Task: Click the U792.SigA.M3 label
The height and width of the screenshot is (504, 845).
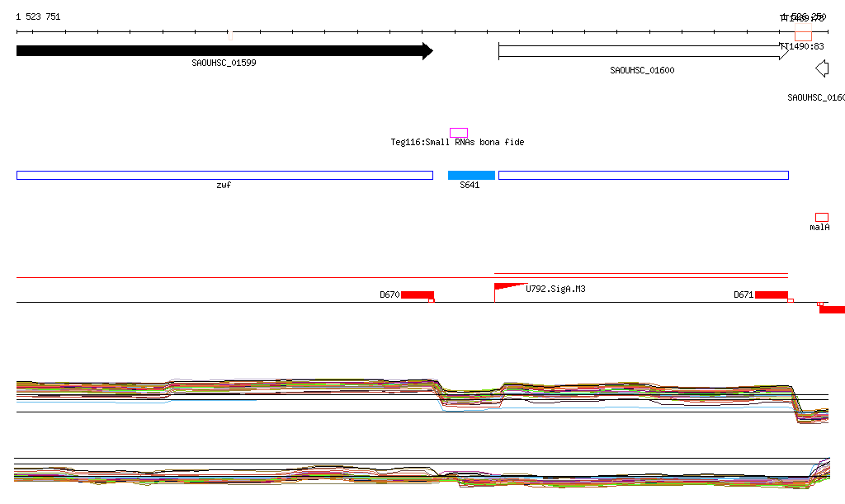Action: pos(555,290)
